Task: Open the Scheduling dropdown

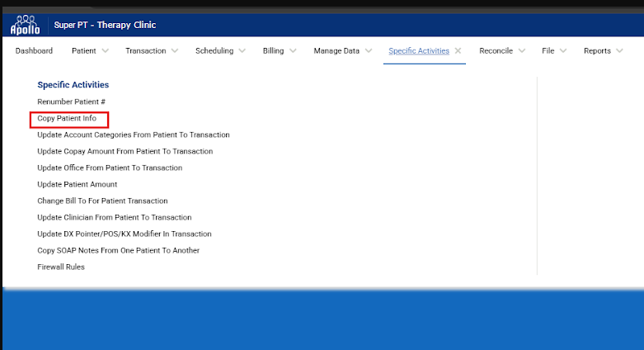Action: [220, 51]
